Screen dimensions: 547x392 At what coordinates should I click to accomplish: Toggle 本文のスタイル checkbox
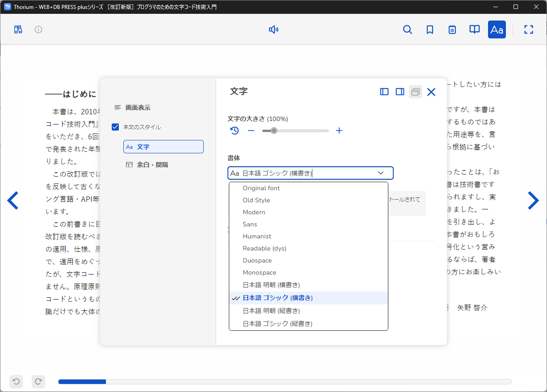coord(115,127)
